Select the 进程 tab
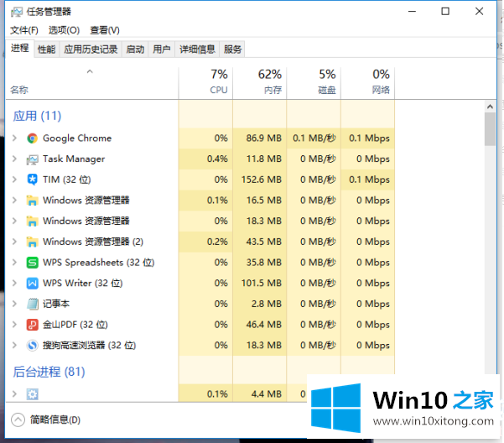This screenshot has width=504, height=443. coord(20,48)
